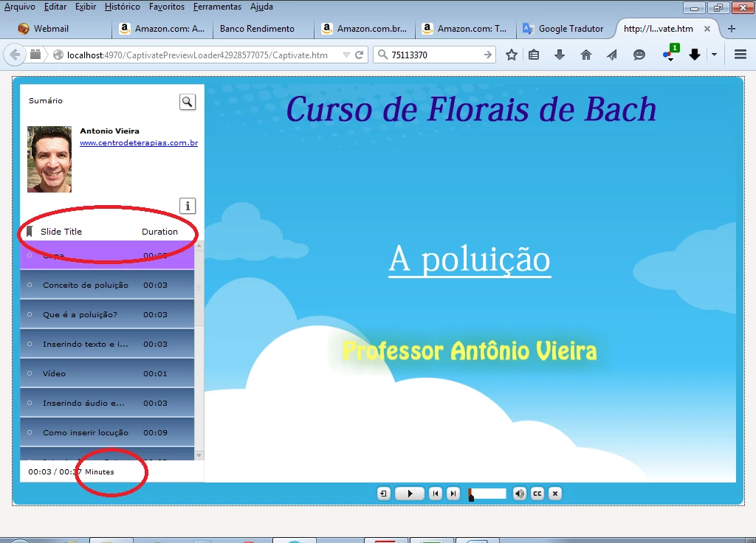
Task: Open URL bar history dropdown arrow
Action: tap(346, 55)
